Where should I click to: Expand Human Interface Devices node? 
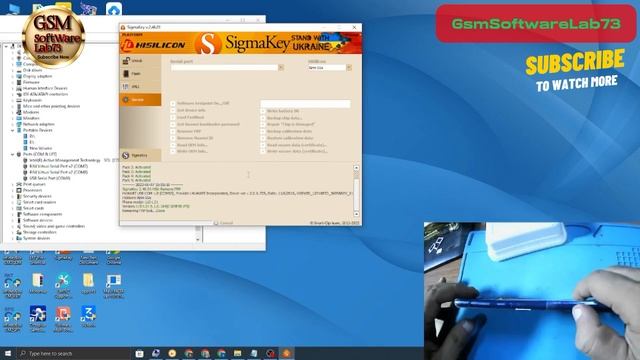tap(13, 88)
